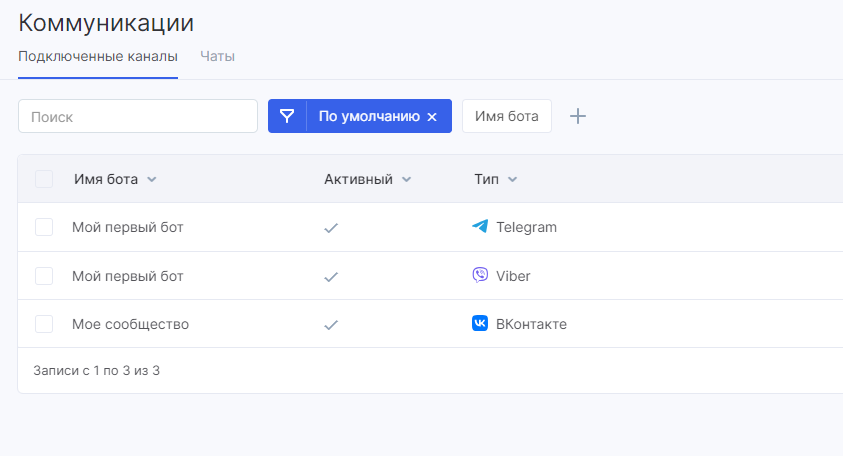Click the plus icon to add filter
The height and width of the screenshot is (456, 843).
tap(578, 116)
